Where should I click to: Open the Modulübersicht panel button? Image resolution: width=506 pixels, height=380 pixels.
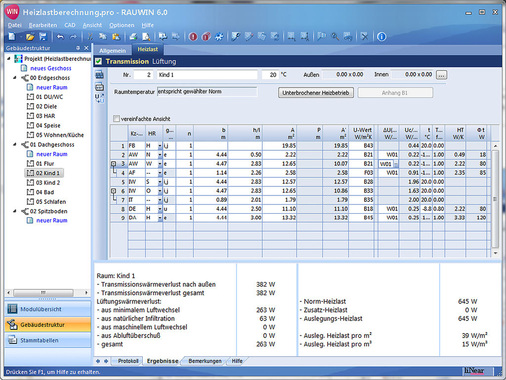click(x=48, y=309)
